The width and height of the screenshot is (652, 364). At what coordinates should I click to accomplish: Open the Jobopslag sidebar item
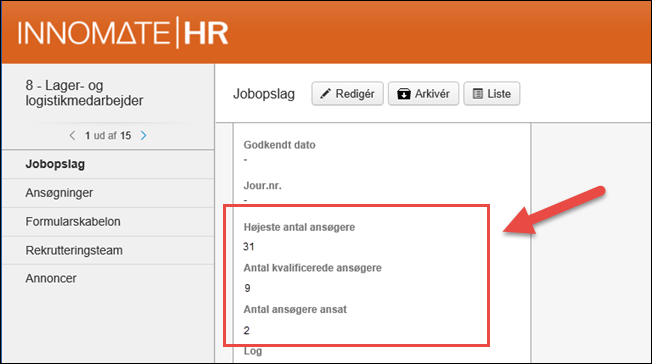(108, 164)
